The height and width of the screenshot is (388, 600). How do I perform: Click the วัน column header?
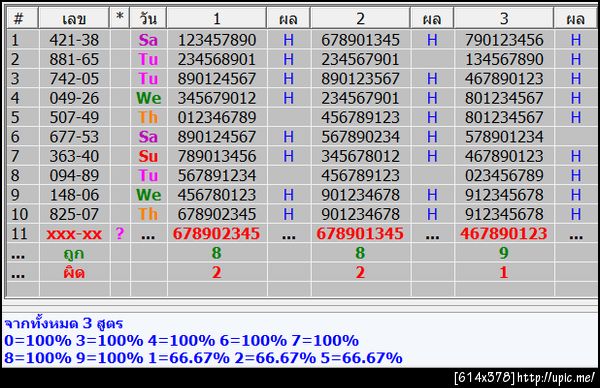(148, 18)
